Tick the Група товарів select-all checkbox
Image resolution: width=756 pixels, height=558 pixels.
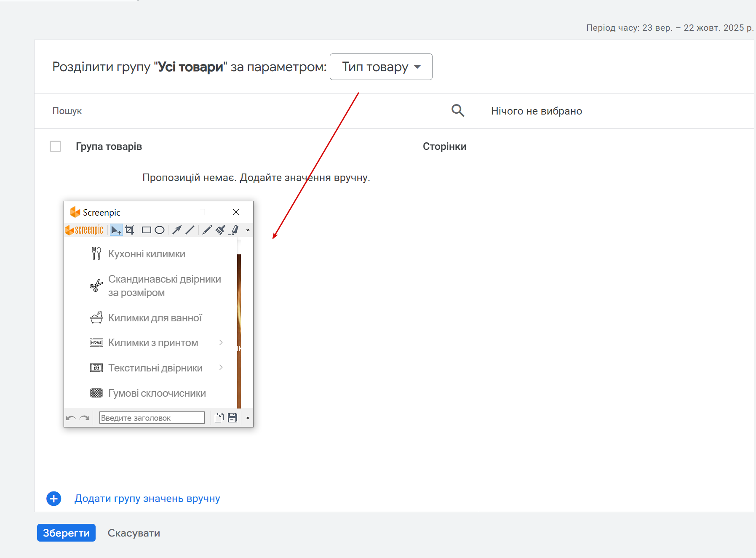(56, 147)
